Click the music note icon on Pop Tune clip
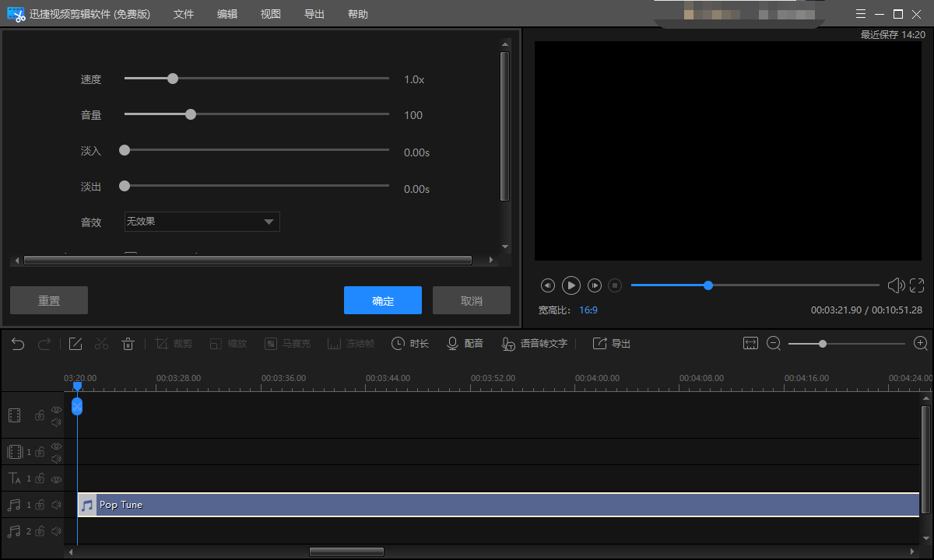 coord(87,505)
